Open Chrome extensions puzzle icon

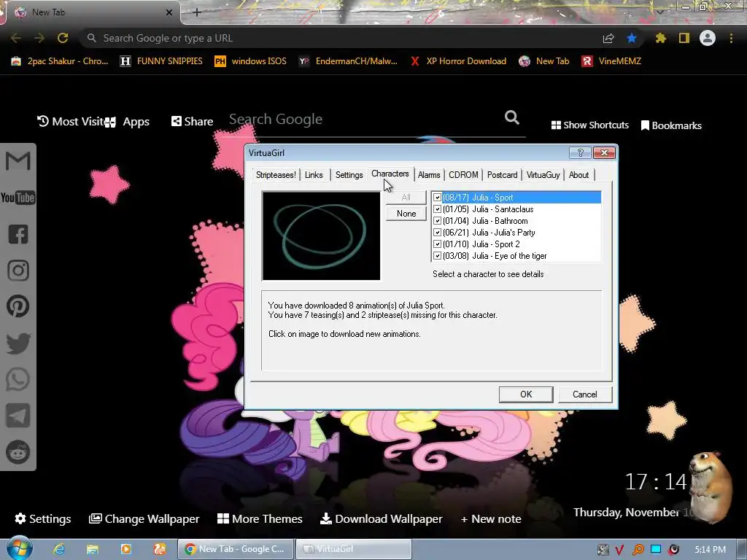(x=660, y=38)
